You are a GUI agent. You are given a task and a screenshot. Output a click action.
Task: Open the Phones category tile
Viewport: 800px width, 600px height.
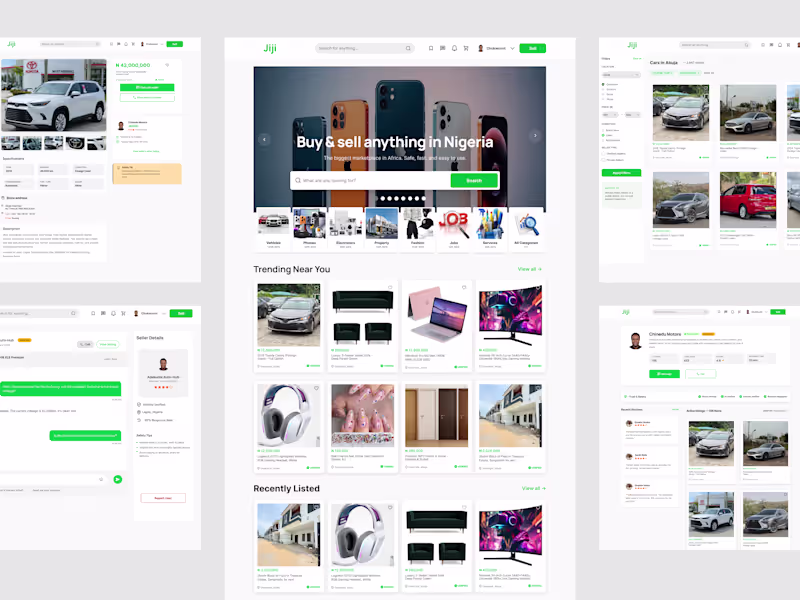click(309, 229)
